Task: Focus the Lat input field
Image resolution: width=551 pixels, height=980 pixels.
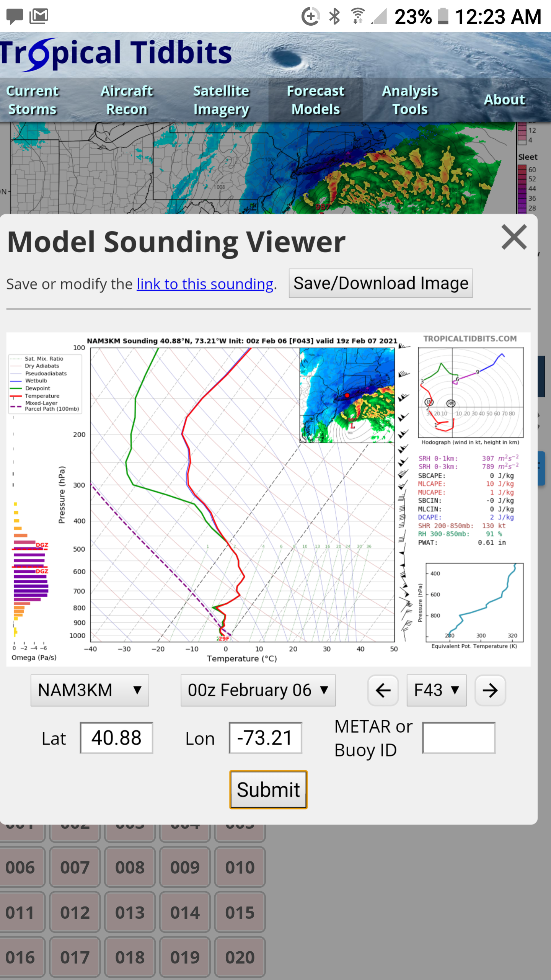Action: click(x=116, y=738)
